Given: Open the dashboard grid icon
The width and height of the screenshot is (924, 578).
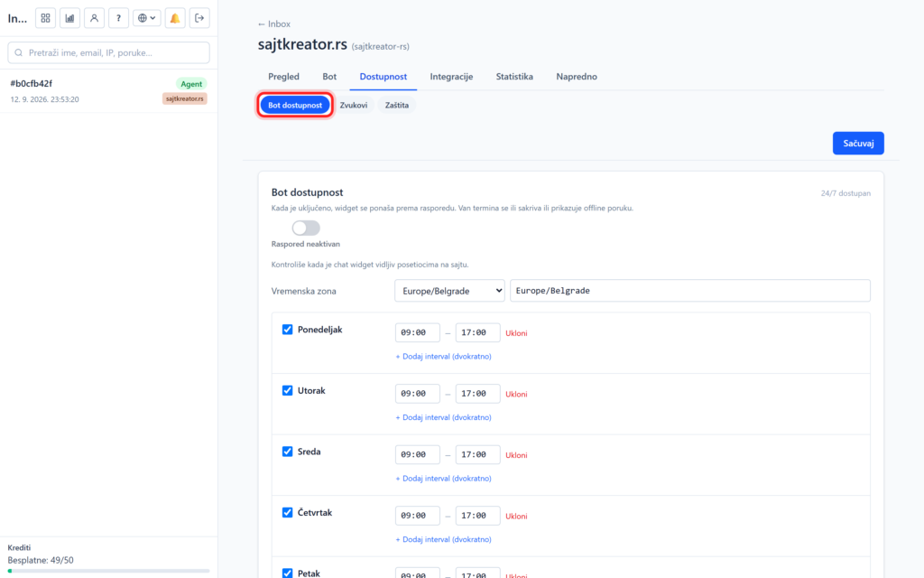Looking at the screenshot, I should point(45,18).
